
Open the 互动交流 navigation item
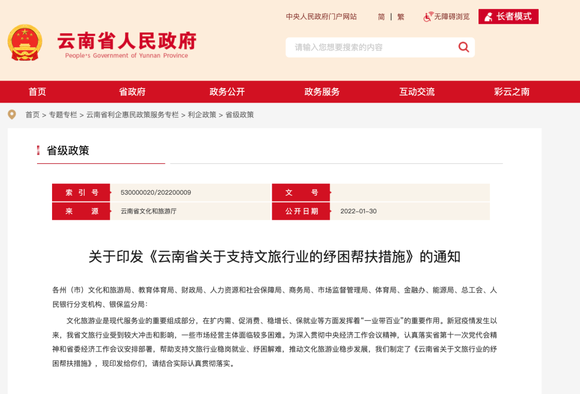point(417,92)
